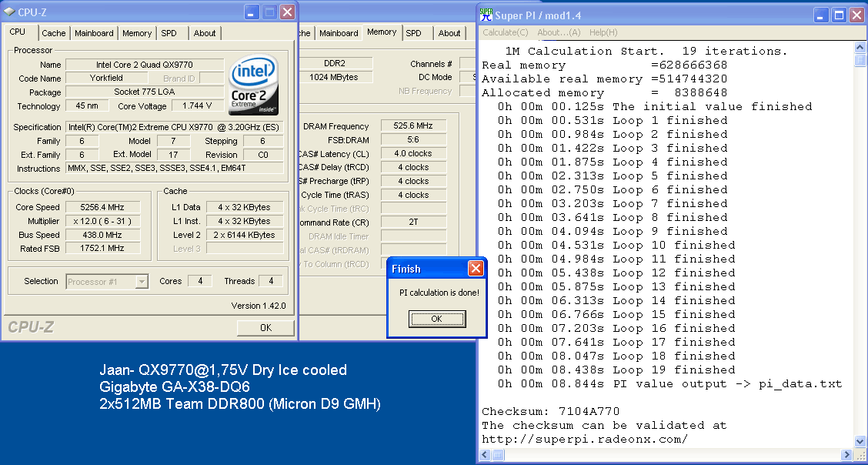Open the Calculate(C) menu in Super PI
The image size is (868, 465).
[506, 32]
